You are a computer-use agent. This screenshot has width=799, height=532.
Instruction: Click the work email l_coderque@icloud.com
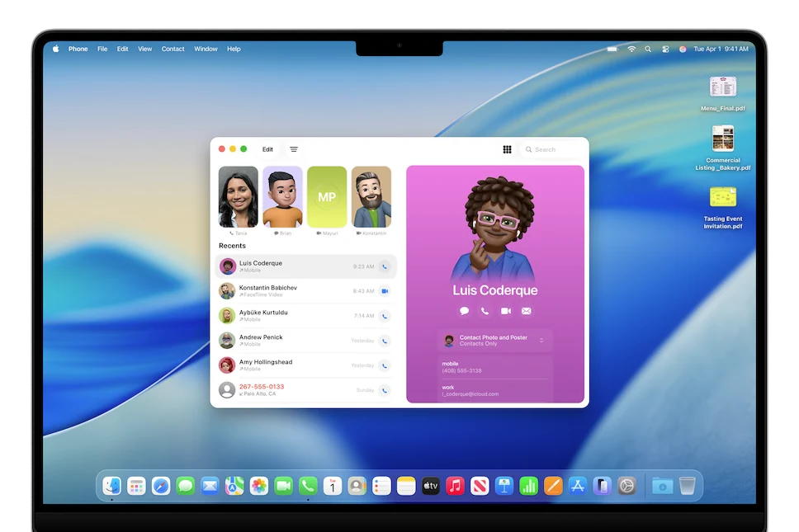click(470, 394)
